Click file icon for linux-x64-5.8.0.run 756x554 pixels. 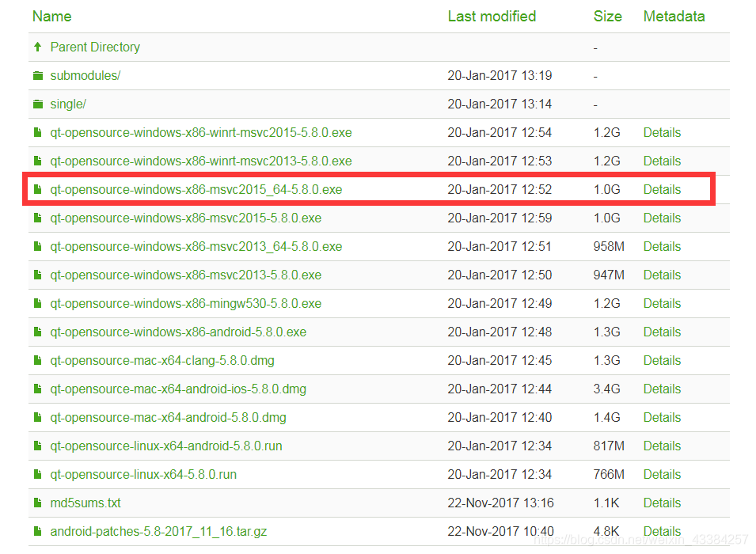click(38, 474)
